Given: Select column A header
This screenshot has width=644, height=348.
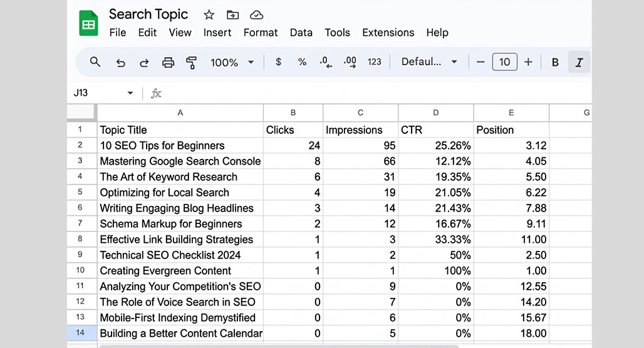Looking at the screenshot, I should point(180,113).
